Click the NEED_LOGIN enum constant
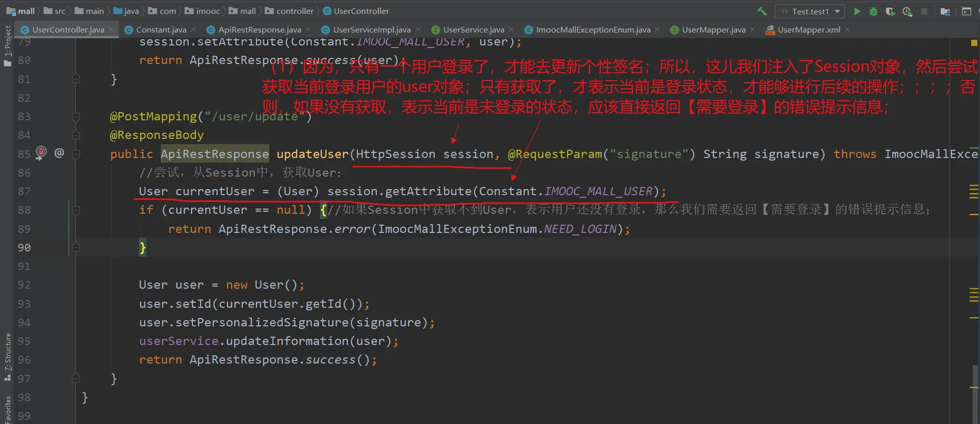 pos(580,229)
